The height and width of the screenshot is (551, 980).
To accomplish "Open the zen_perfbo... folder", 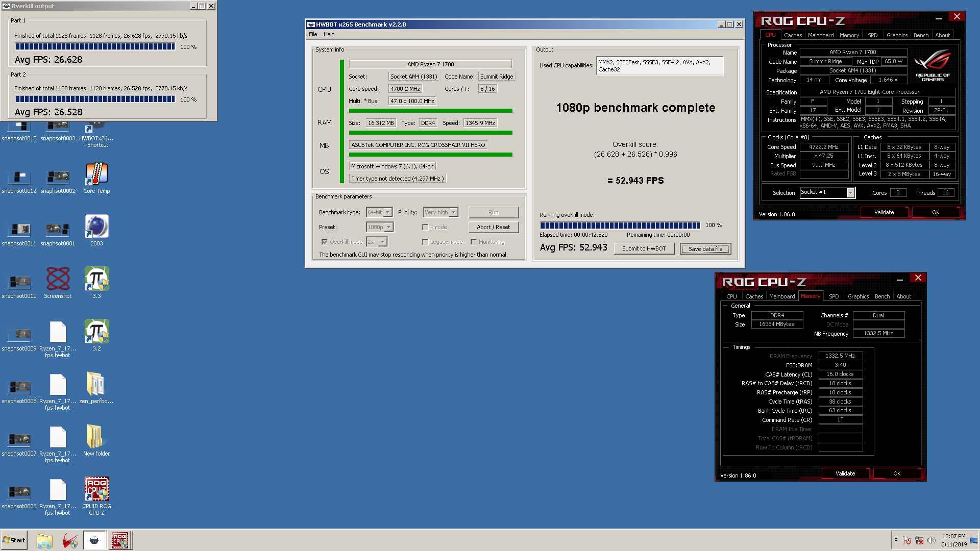I will [96, 388].
